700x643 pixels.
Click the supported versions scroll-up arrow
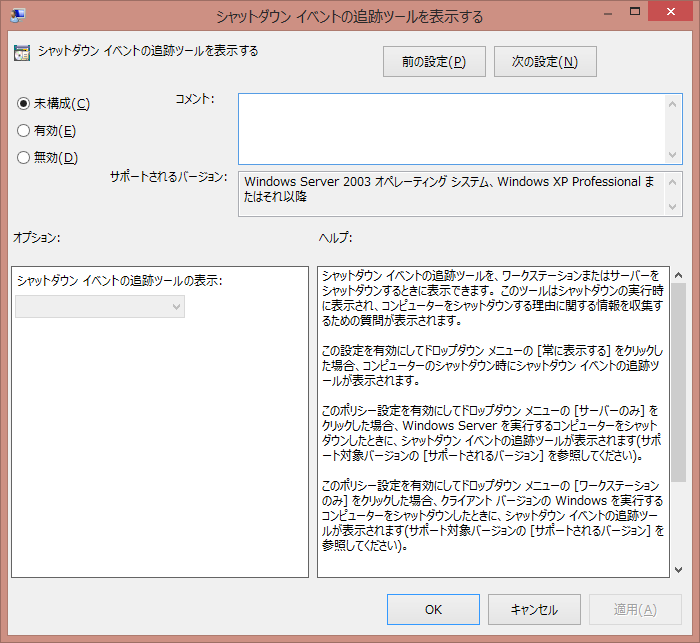pos(673,182)
